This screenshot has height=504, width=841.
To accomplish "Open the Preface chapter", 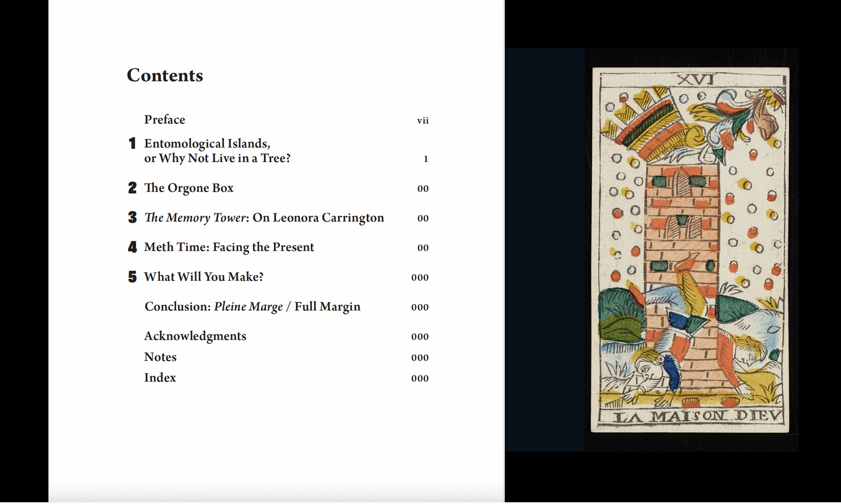I will (164, 120).
